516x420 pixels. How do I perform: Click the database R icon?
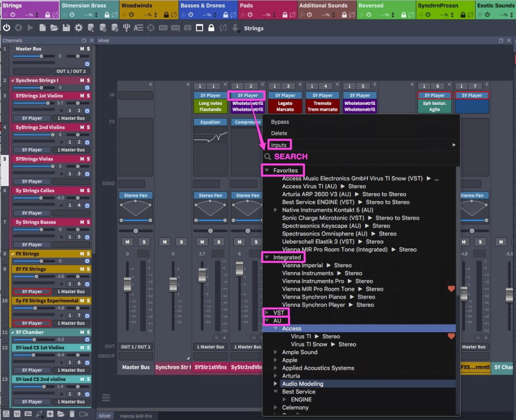(x=115, y=28)
